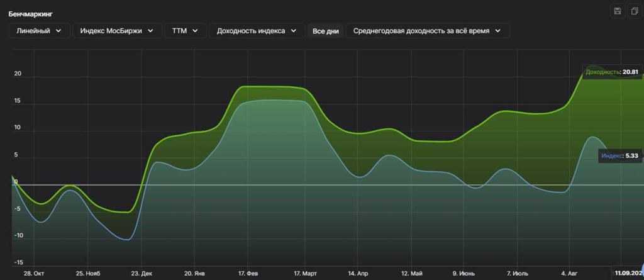Click the Доходность 20.81 tooltip label
644x280 pixels.
(613, 72)
